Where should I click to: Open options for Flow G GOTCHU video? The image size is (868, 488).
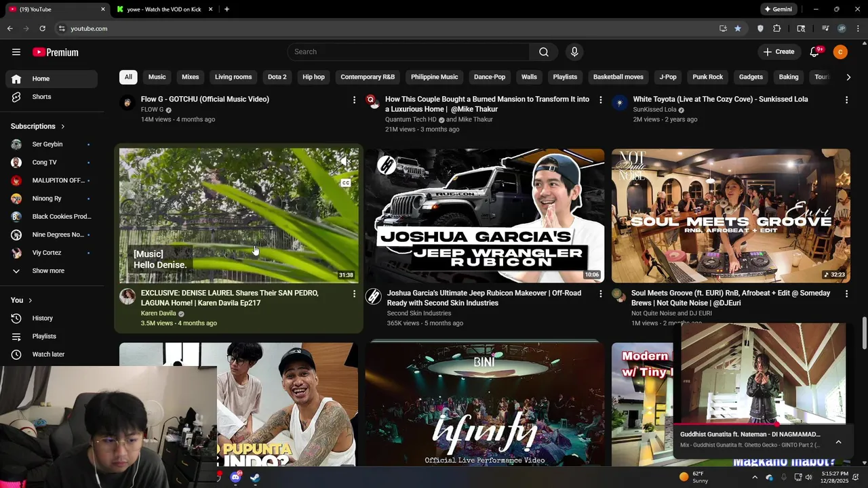(354, 100)
